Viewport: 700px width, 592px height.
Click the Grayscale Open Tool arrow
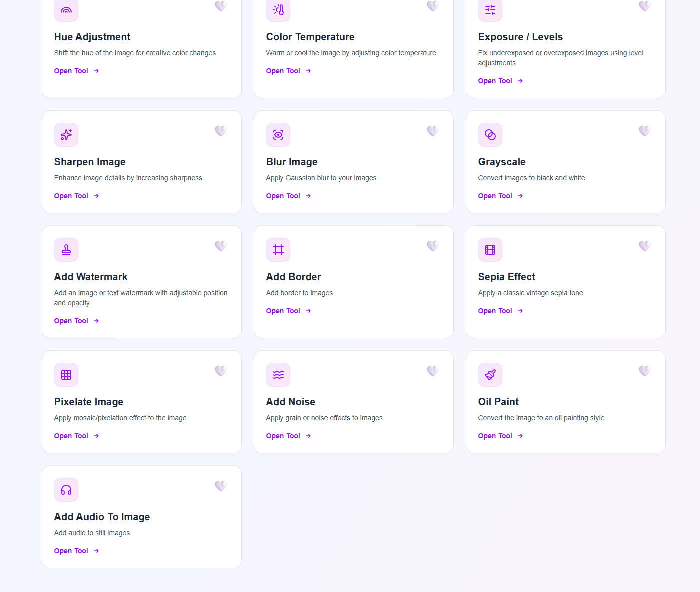520,196
